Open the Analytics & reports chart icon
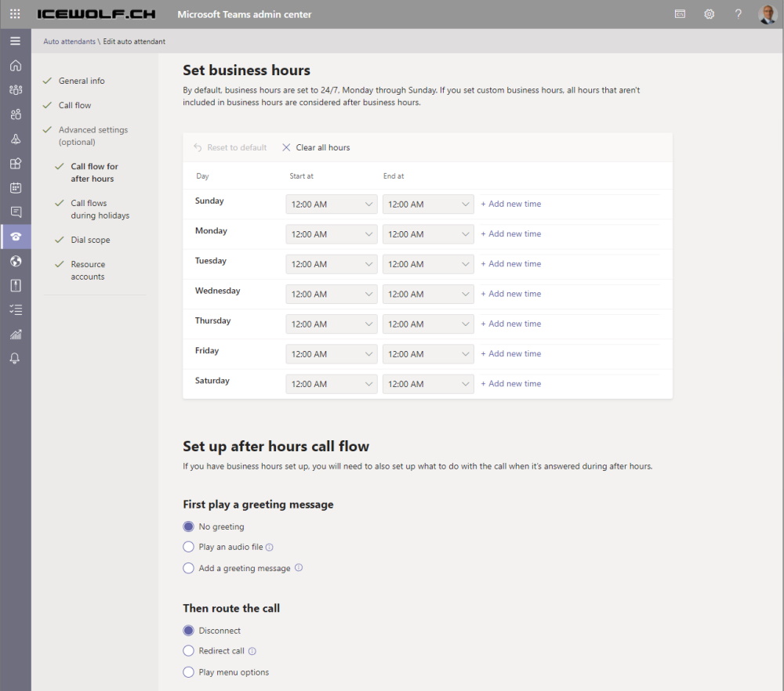The width and height of the screenshot is (784, 691). tap(16, 335)
